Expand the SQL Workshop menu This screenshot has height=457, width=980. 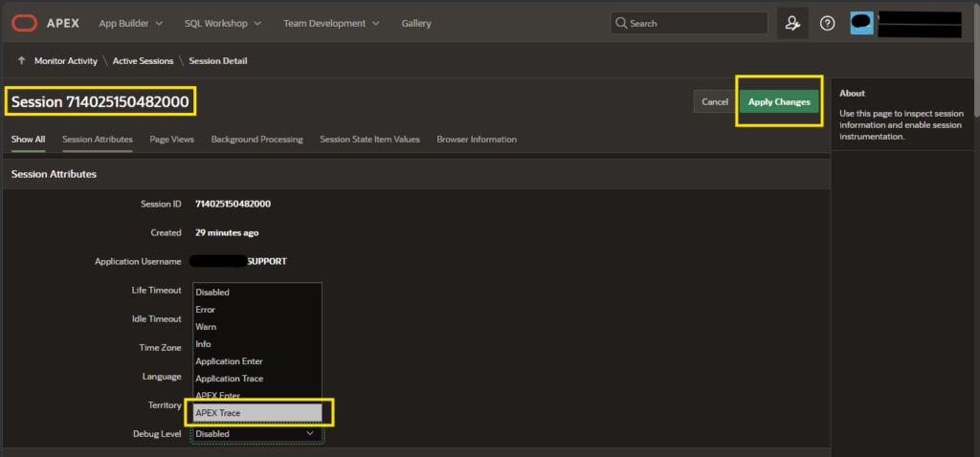click(222, 23)
